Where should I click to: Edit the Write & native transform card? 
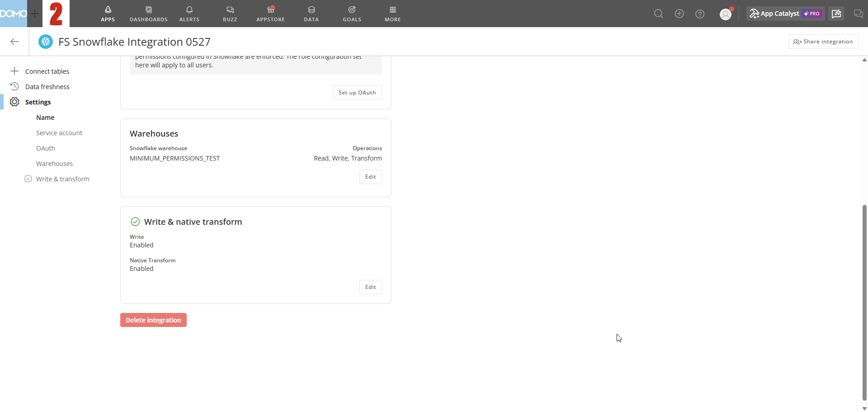tap(371, 287)
